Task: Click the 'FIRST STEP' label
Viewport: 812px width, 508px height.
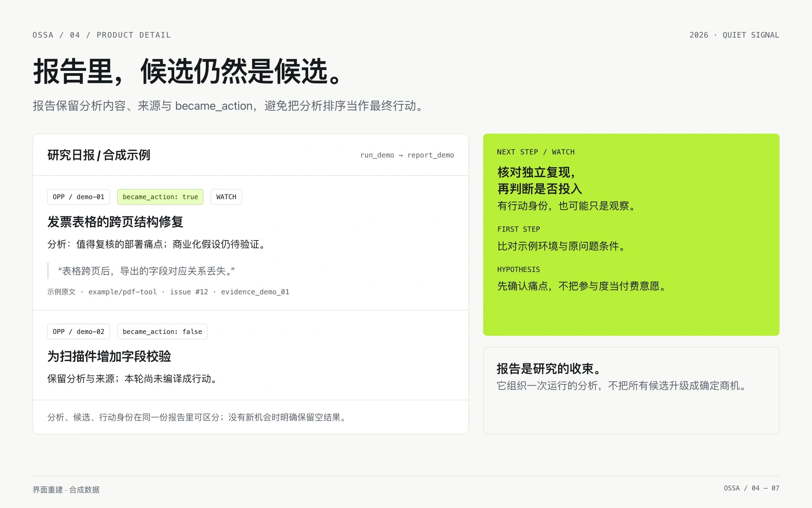Action: pyautogui.click(x=518, y=229)
